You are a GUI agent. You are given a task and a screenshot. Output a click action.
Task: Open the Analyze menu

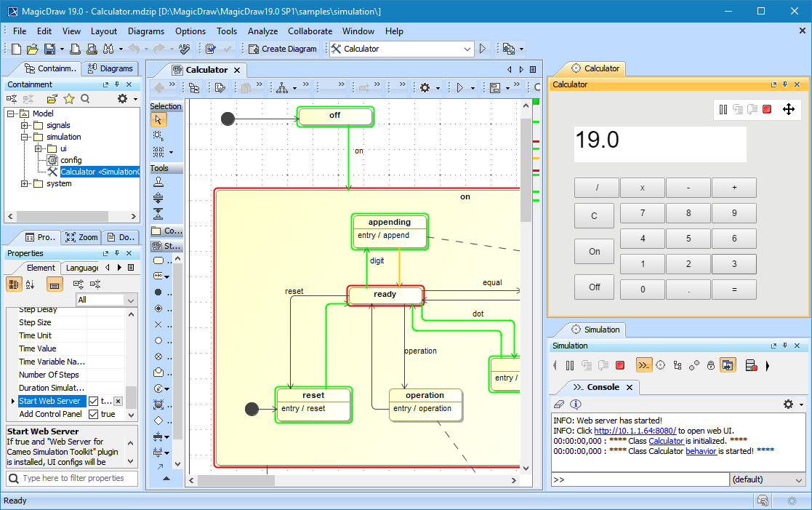262,31
